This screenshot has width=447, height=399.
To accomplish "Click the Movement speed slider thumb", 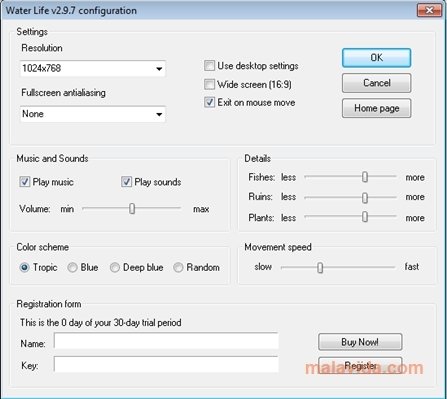I will pos(320,267).
